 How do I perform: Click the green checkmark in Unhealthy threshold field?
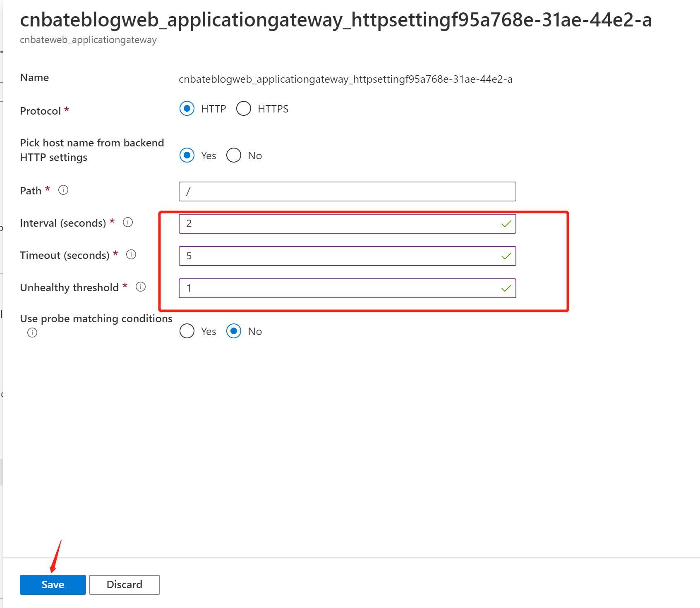point(506,288)
